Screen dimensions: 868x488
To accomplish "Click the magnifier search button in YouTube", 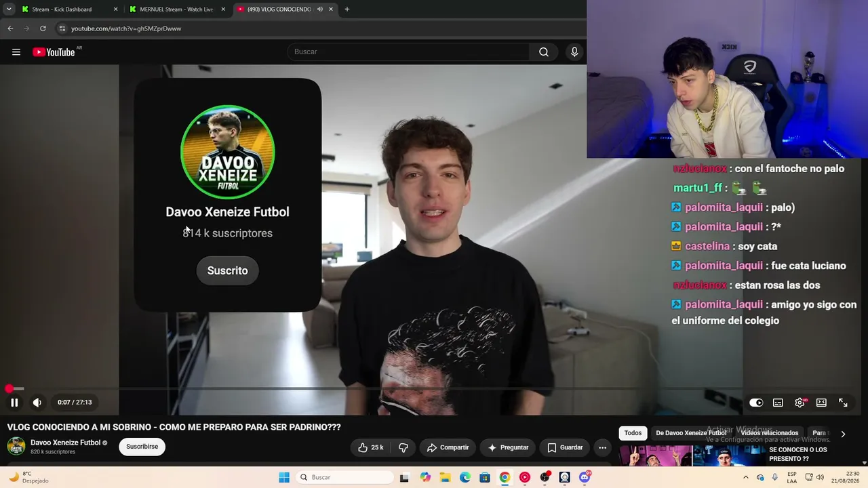I will 544,52.
